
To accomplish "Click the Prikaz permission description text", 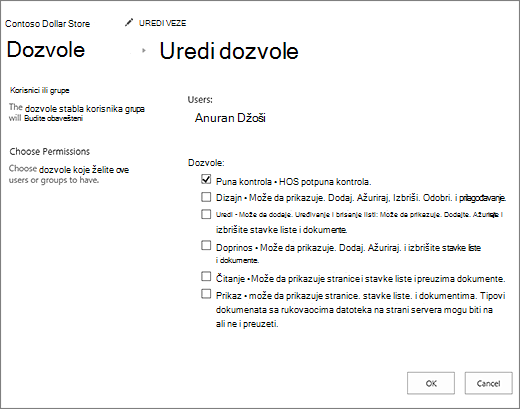I will 361,310.
